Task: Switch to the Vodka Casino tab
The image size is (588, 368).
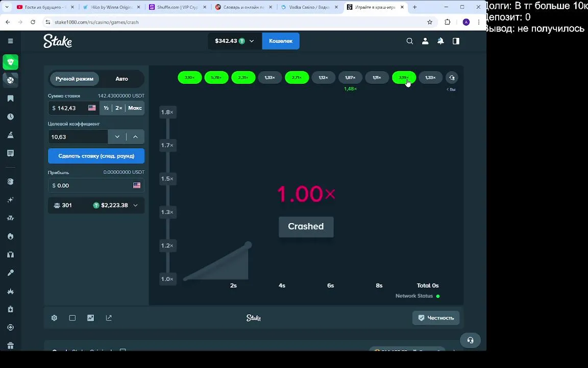Action: [309, 7]
